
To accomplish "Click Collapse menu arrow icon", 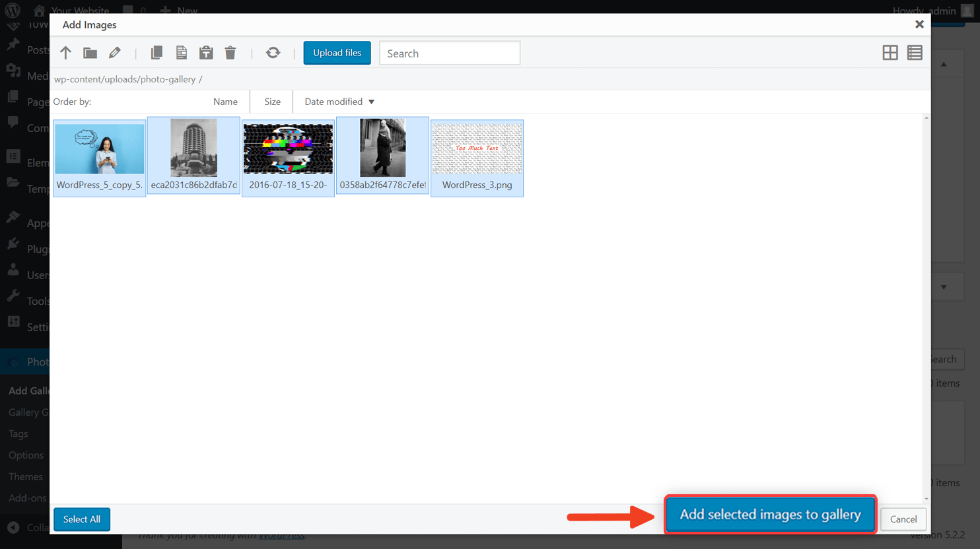I will coord(13,527).
